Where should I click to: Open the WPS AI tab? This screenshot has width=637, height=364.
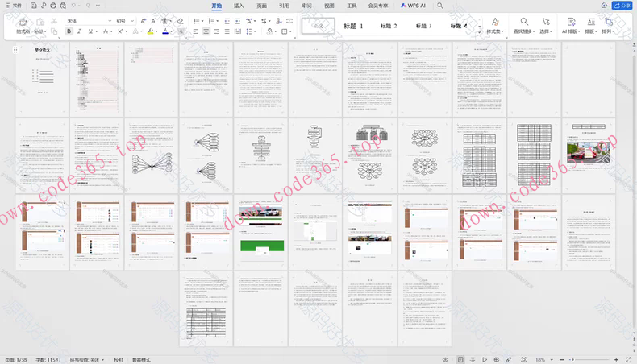pos(414,5)
